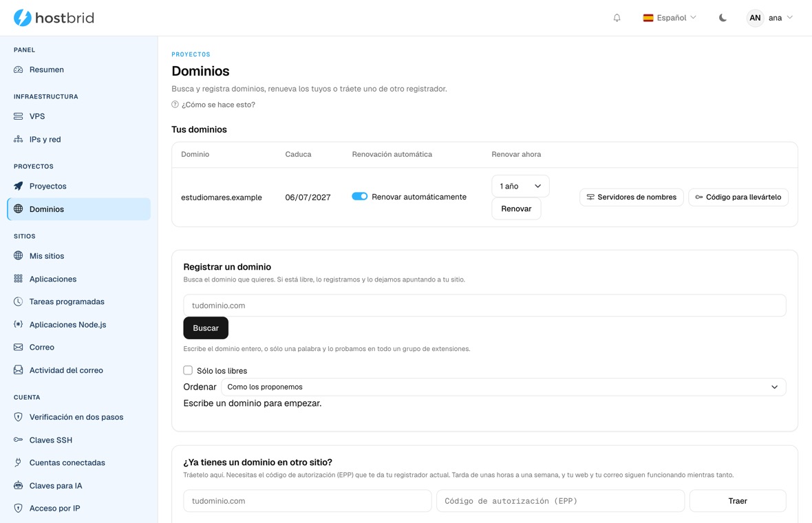Focus the transfer domain name field
The image size is (812, 523).
[x=308, y=501]
